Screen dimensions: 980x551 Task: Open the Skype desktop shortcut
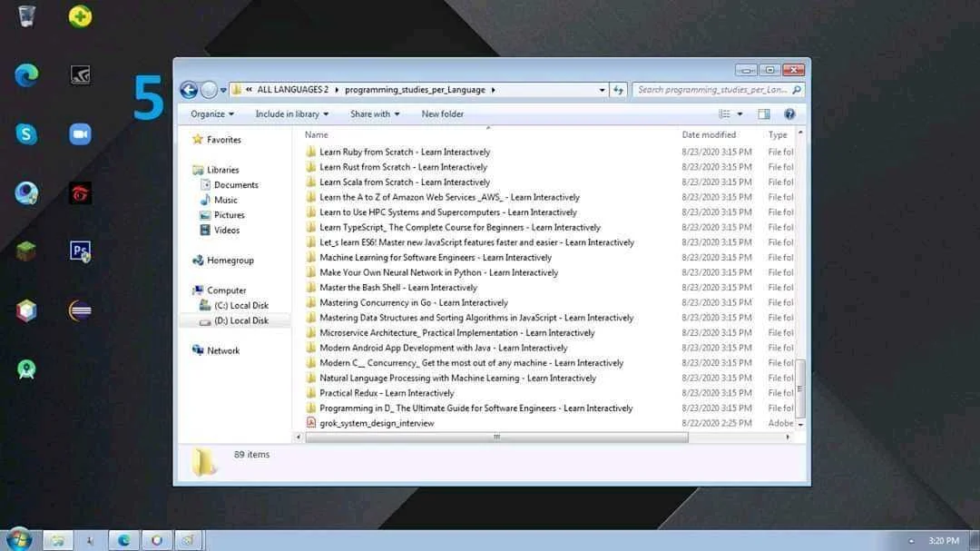26,133
